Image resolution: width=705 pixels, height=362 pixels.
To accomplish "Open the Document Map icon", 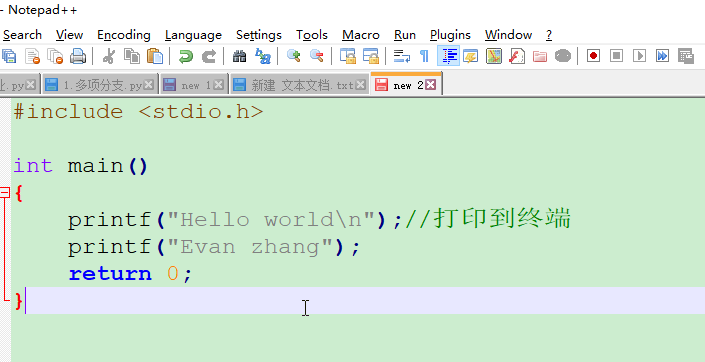I will 494,56.
